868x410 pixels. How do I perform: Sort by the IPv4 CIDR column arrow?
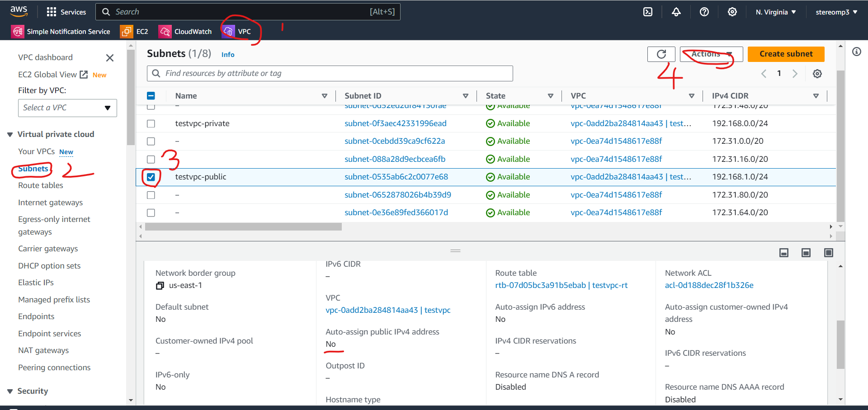tap(816, 96)
